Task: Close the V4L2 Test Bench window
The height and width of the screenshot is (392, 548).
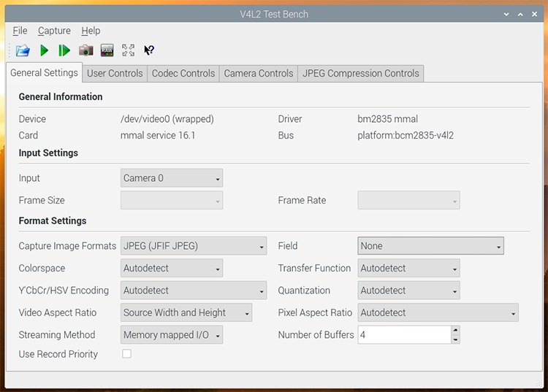Action: pos(534,15)
